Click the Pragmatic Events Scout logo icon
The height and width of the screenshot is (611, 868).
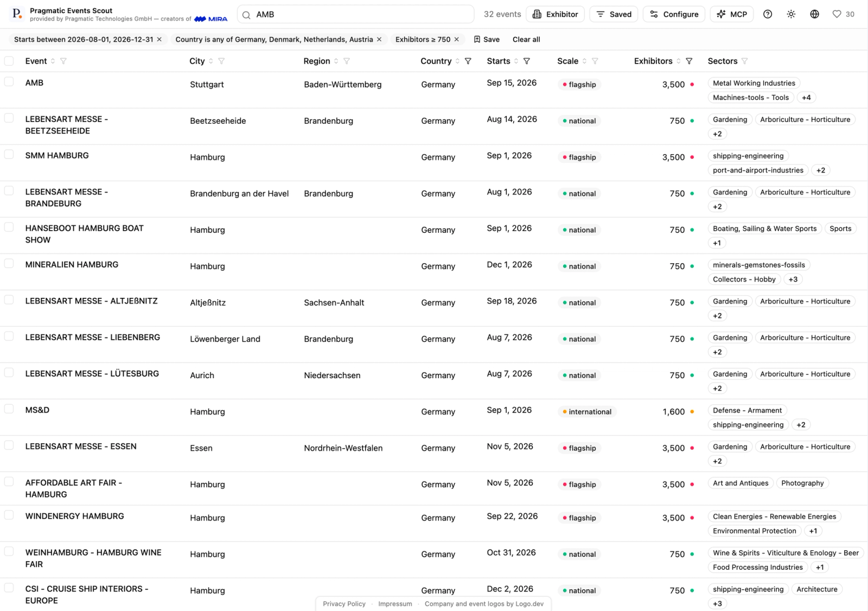point(17,14)
